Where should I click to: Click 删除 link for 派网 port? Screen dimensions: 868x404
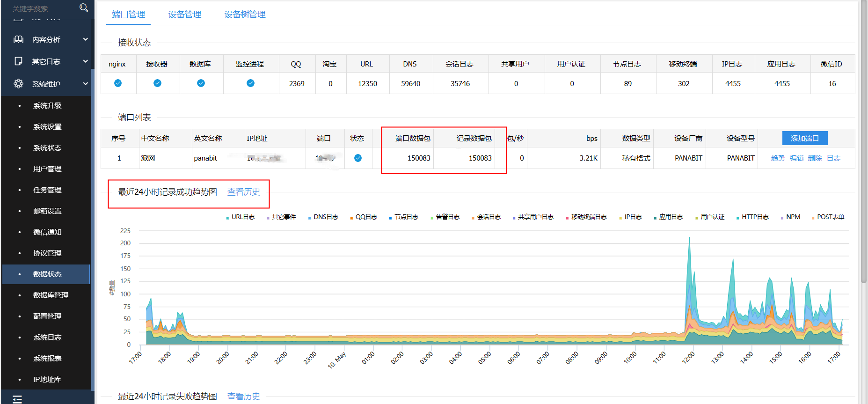point(815,158)
